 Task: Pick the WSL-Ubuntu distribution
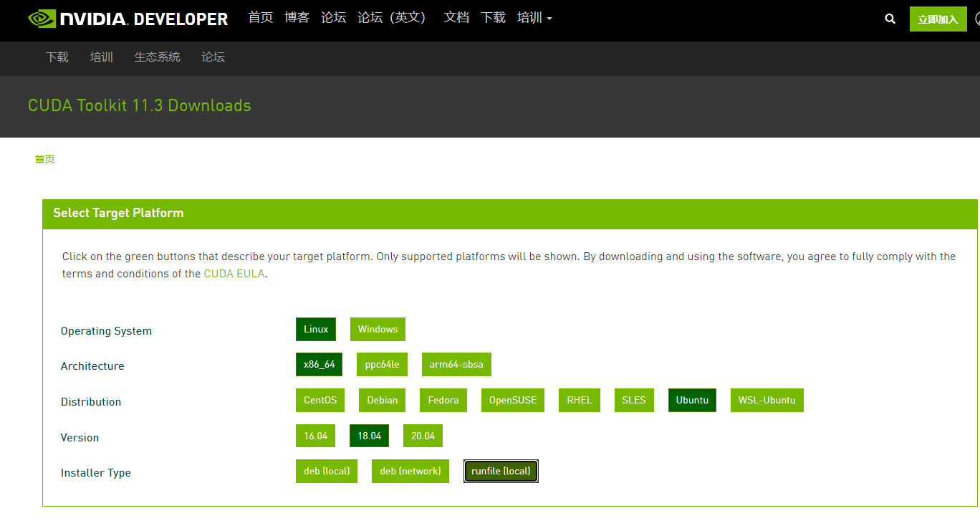point(767,401)
